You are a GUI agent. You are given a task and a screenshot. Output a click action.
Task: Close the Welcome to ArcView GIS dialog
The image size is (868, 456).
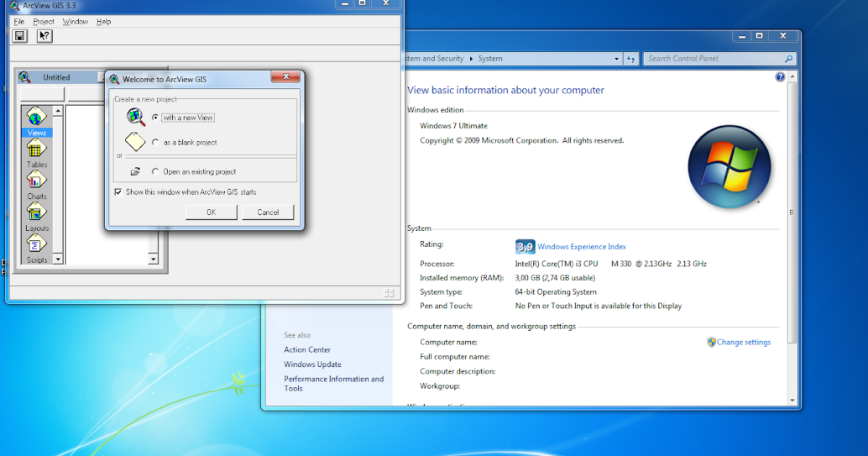click(286, 77)
